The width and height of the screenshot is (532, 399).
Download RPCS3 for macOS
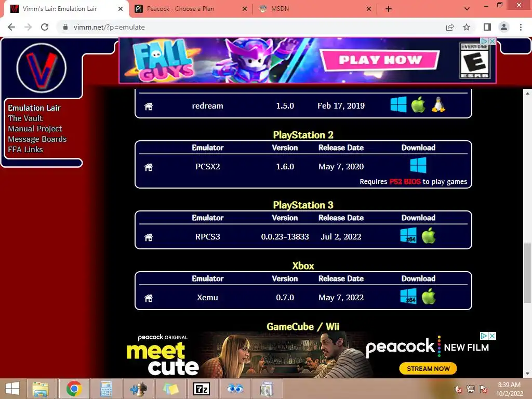point(428,235)
